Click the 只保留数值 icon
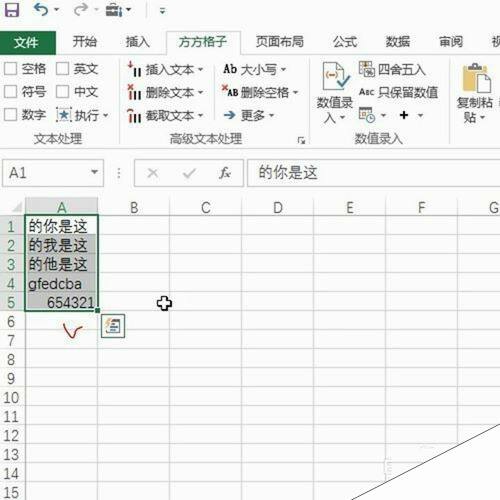This screenshot has width=500, height=500. pos(366,92)
